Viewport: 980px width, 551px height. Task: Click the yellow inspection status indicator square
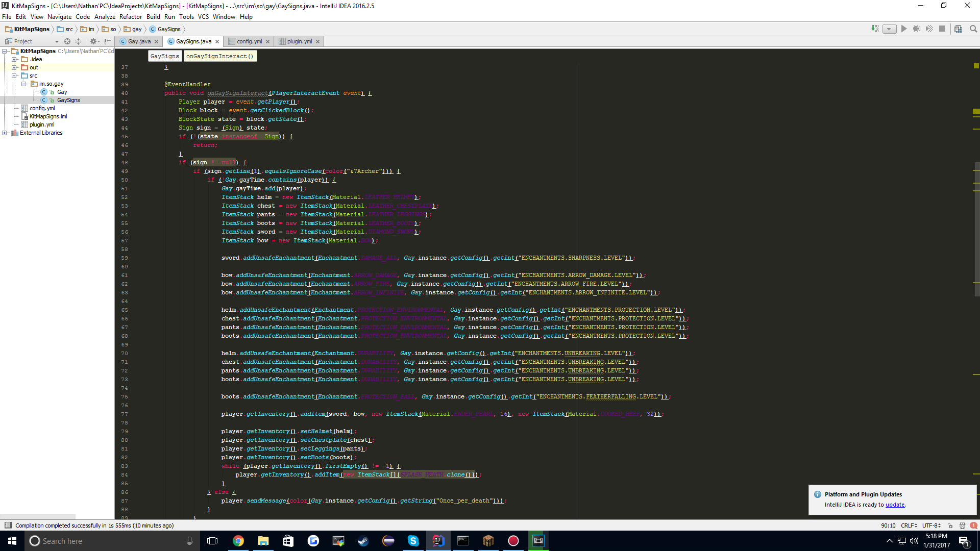pyautogui.click(x=976, y=66)
